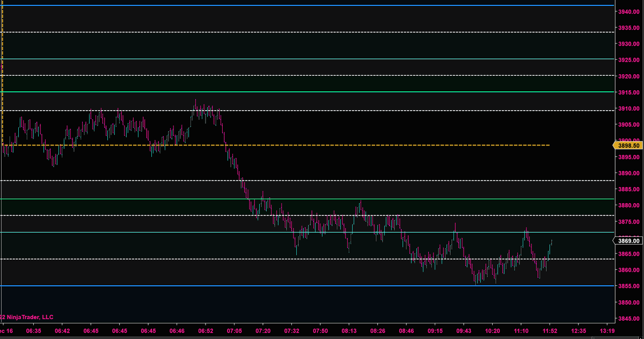Click the 3910.00 price axis label
Screen dimensions: 644x339
coord(629,109)
